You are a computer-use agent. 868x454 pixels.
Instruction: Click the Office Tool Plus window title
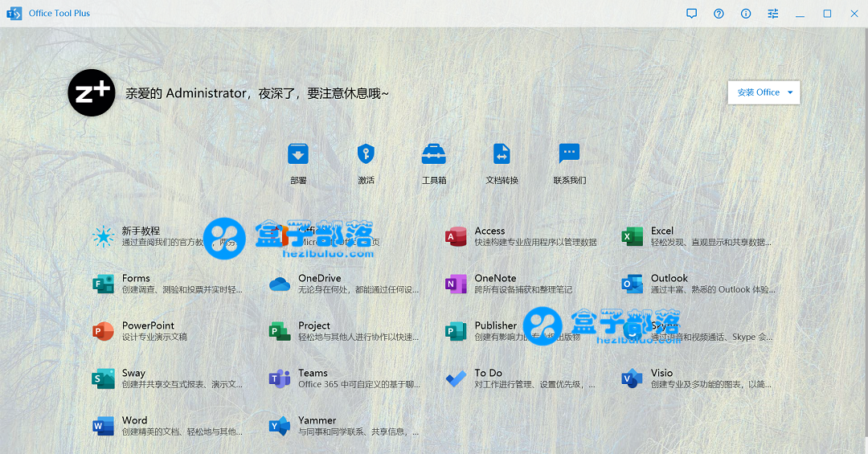click(59, 14)
